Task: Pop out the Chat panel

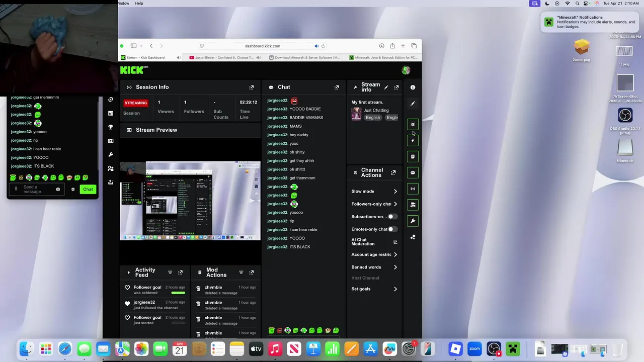Action: pyautogui.click(x=337, y=87)
